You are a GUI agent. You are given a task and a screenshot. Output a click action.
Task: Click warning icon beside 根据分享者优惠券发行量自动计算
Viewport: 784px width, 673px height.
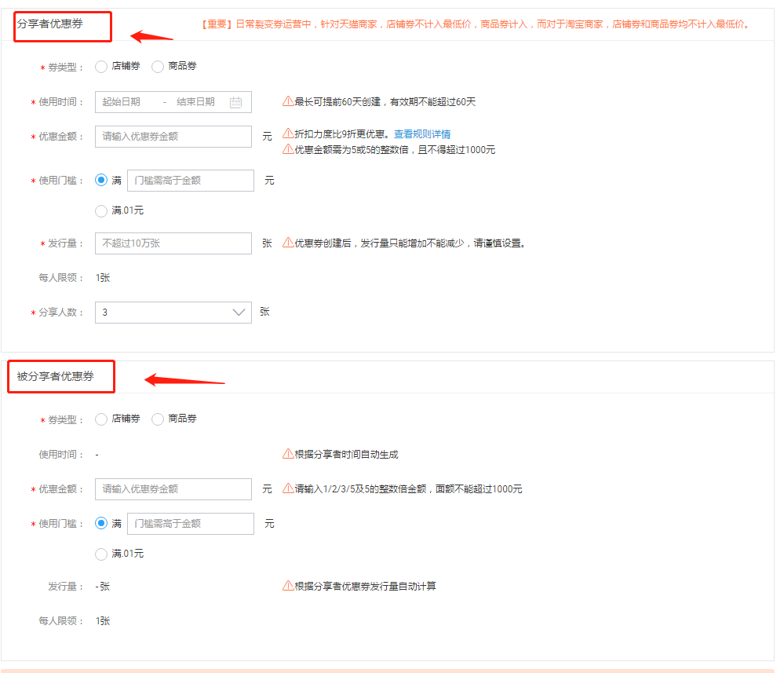coord(288,586)
